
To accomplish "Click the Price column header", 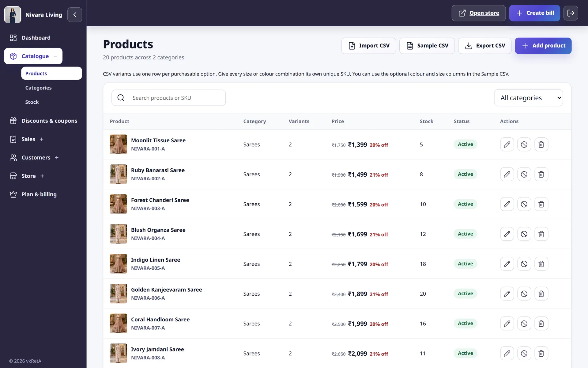I will (x=337, y=121).
